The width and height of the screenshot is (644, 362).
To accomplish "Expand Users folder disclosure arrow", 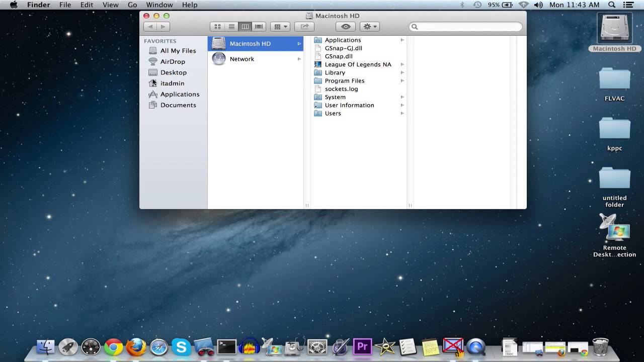I will [403, 113].
